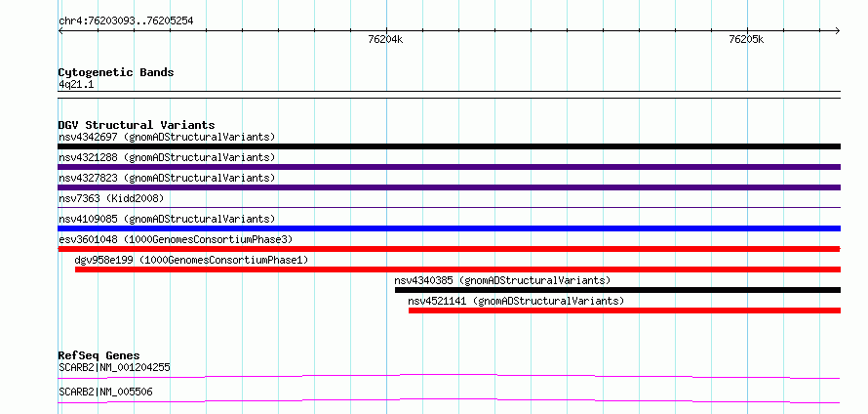Click the DGV Structural Variants track title

coord(137,125)
